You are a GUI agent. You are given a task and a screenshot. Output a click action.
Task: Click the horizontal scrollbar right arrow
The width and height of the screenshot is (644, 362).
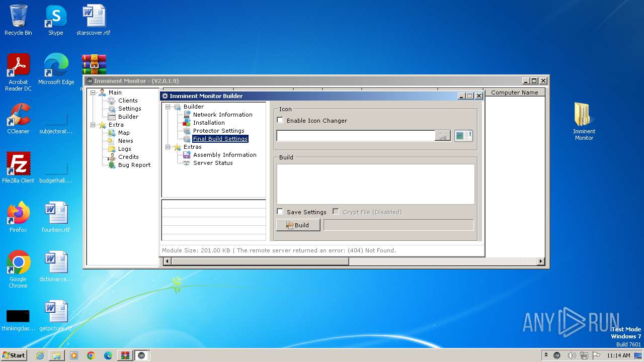(541, 261)
